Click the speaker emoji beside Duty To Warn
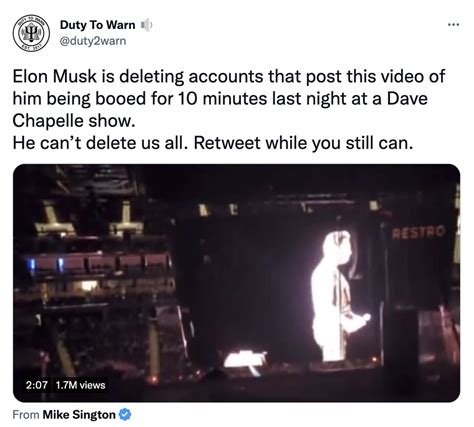This screenshot has width=474, height=427. coord(146,25)
